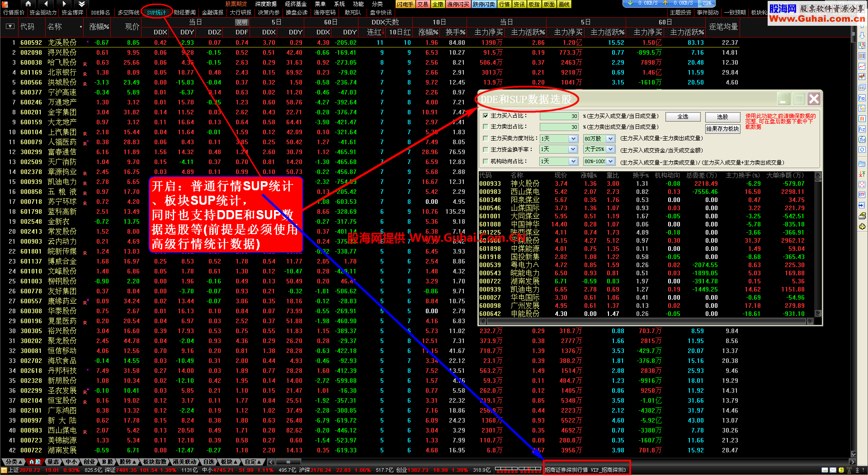The width and height of the screenshot is (868, 475).
Task: Open the 80万股 dropdown
Action: pos(599,138)
